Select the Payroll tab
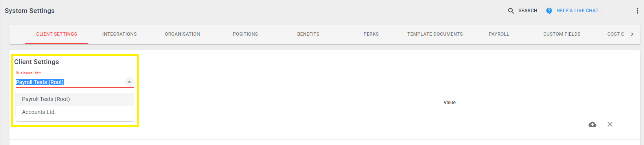The height and width of the screenshot is (145, 644). coord(499,34)
